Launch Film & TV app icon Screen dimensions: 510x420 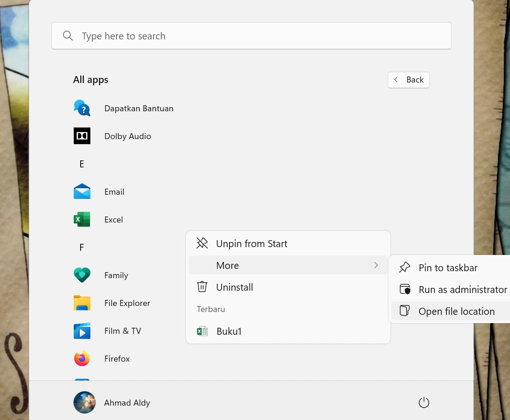82,331
